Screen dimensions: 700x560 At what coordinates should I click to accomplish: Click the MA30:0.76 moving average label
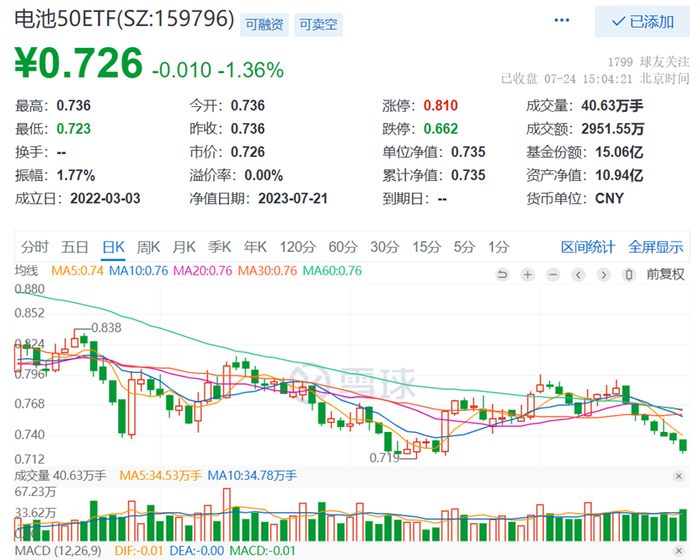[x=267, y=271]
